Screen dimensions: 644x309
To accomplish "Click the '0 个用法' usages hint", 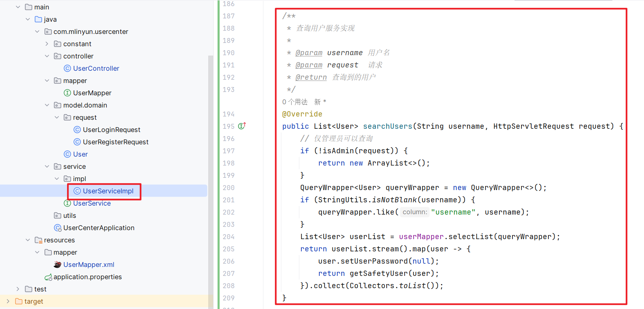I will click(x=294, y=102).
